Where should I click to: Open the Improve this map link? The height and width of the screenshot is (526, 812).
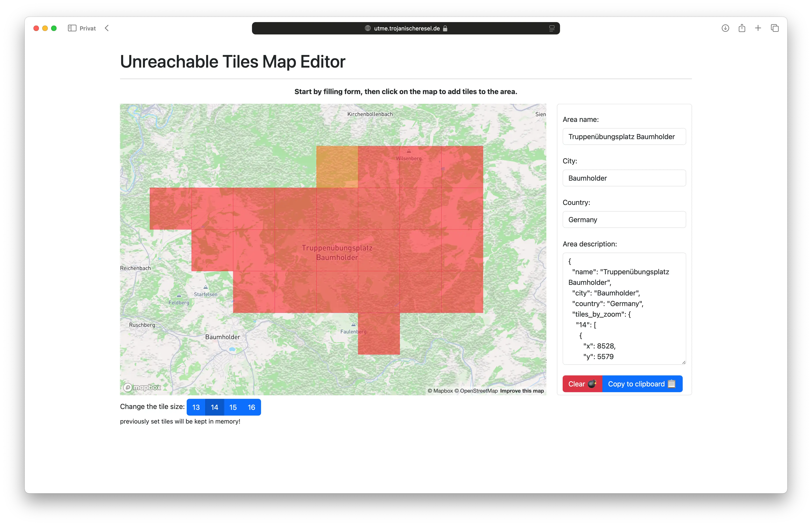(x=522, y=391)
